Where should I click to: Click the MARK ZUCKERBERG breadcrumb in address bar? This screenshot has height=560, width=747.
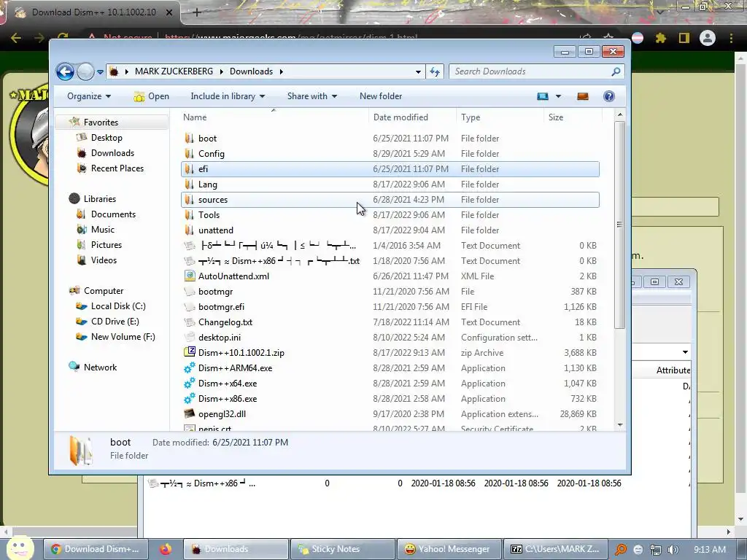(174, 71)
